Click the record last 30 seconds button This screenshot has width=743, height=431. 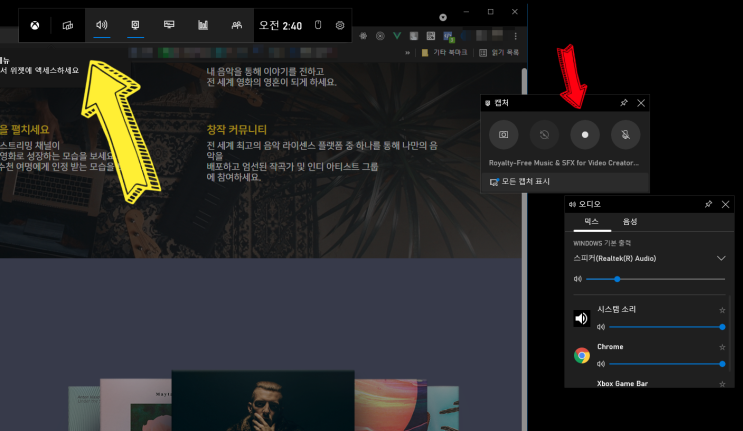[x=544, y=135]
